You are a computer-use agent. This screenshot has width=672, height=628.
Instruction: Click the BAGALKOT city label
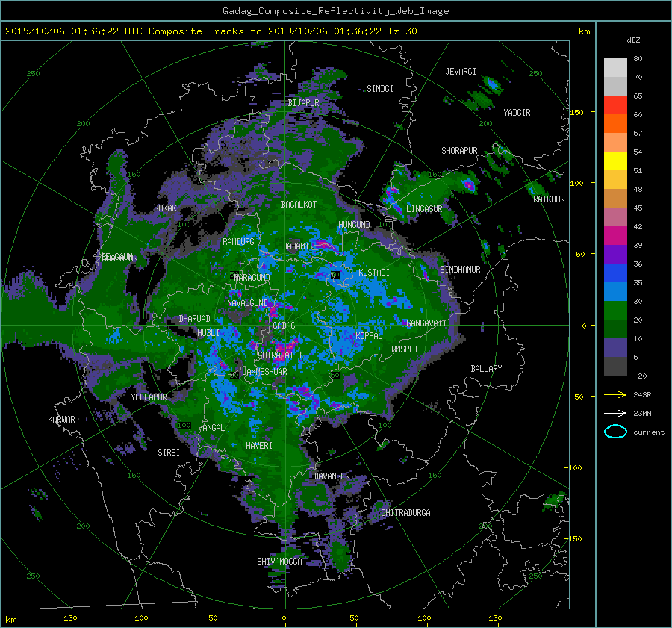pyautogui.click(x=299, y=205)
